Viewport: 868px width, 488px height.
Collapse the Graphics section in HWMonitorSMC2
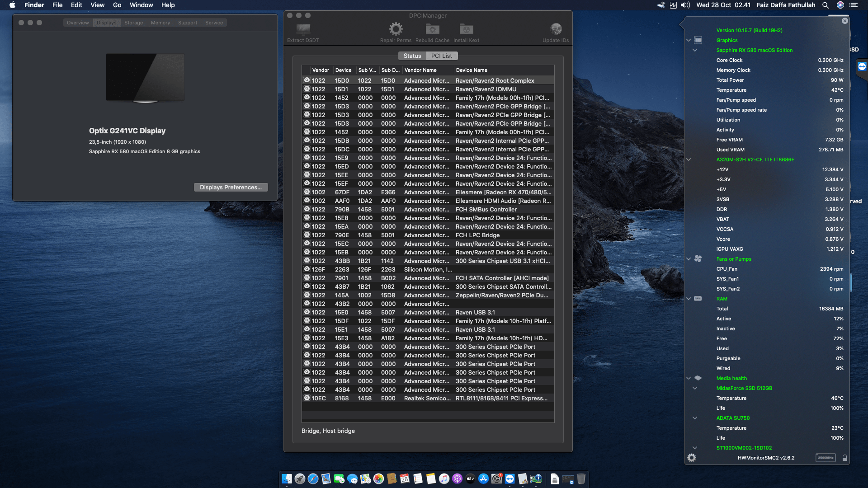click(689, 40)
